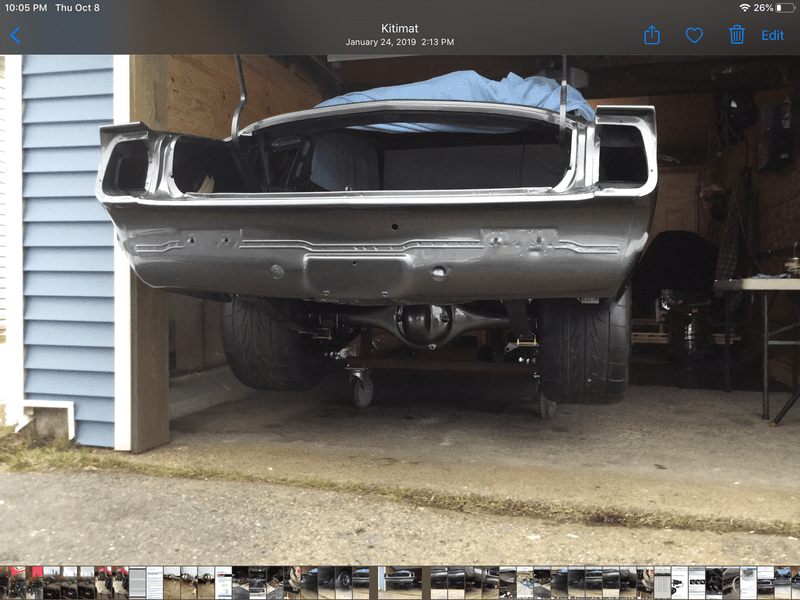Select the leftmost thumbnail in the filmstrip
800x600 pixels.
[x=5, y=583]
